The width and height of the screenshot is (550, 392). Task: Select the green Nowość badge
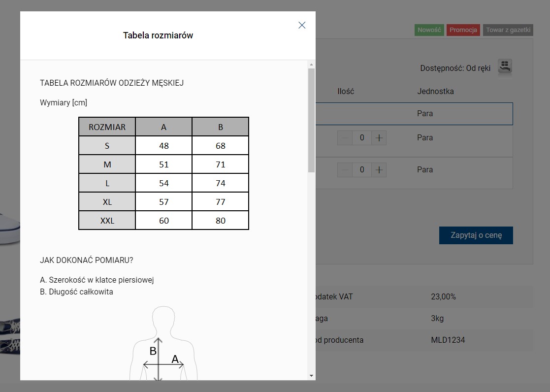click(429, 30)
